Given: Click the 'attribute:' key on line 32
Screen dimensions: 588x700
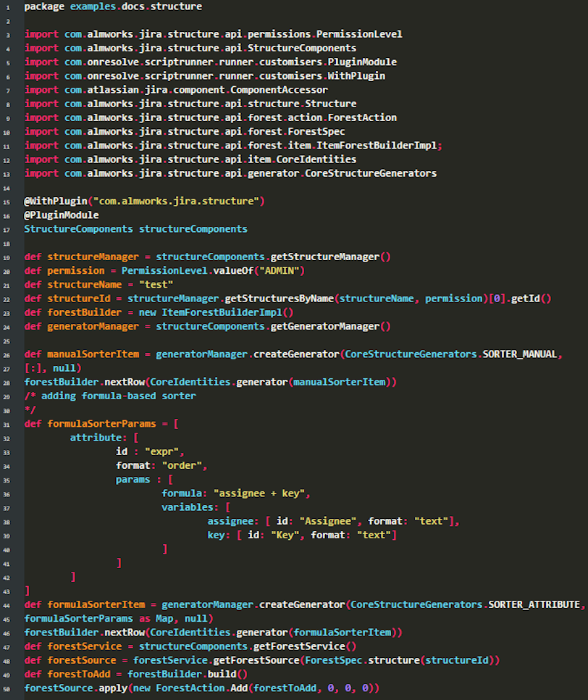Looking at the screenshot, I should [x=98, y=438].
